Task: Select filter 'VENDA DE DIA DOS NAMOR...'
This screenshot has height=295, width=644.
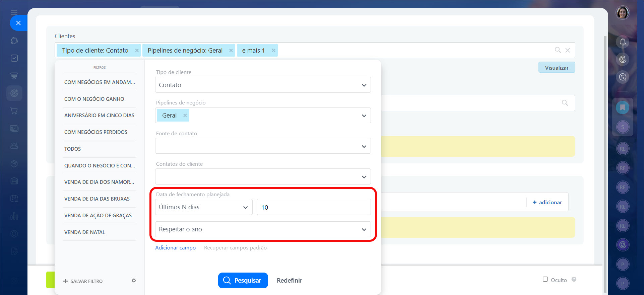Action: coord(100,182)
